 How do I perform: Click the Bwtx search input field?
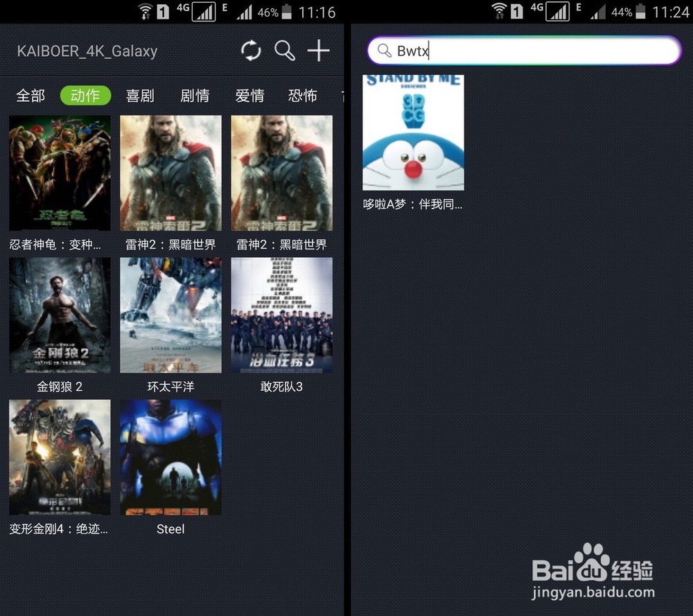coord(524,51)
